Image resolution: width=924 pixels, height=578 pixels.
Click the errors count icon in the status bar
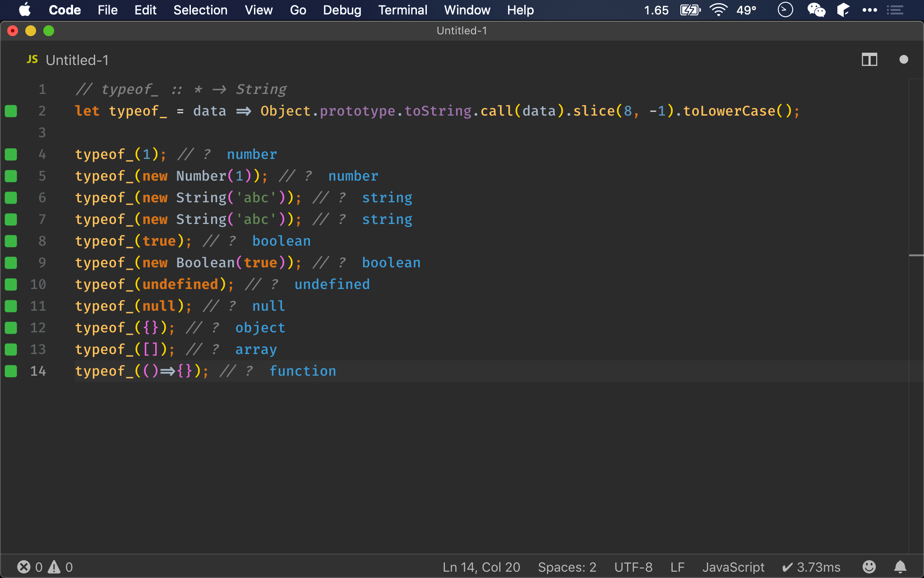tap(24, 567)
